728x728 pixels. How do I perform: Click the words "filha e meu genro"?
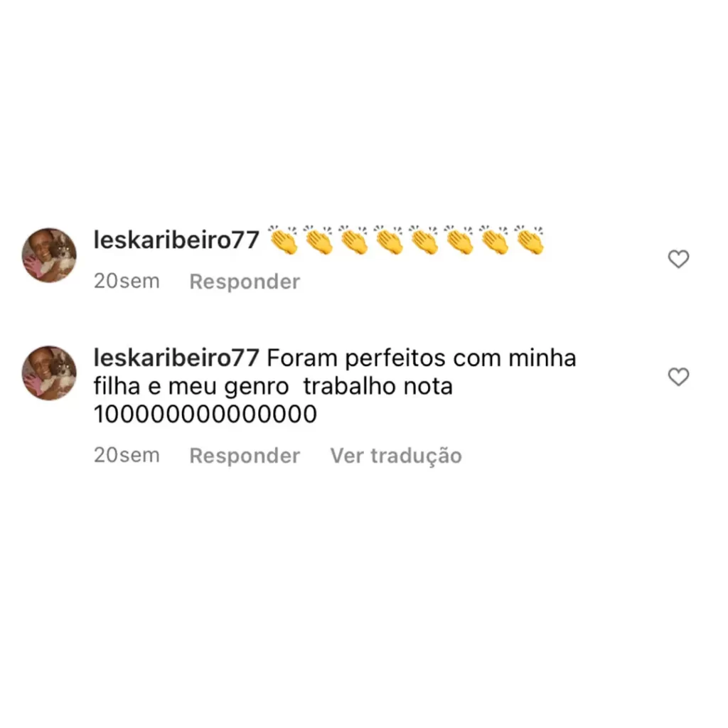click(x=191, y=387)
